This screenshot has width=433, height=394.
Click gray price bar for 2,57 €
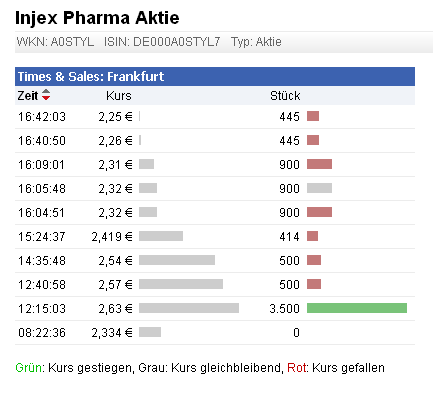(181, 284)
